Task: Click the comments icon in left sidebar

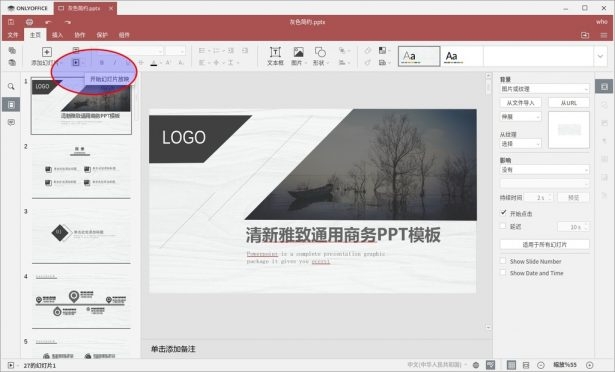Action: [11, 123]
